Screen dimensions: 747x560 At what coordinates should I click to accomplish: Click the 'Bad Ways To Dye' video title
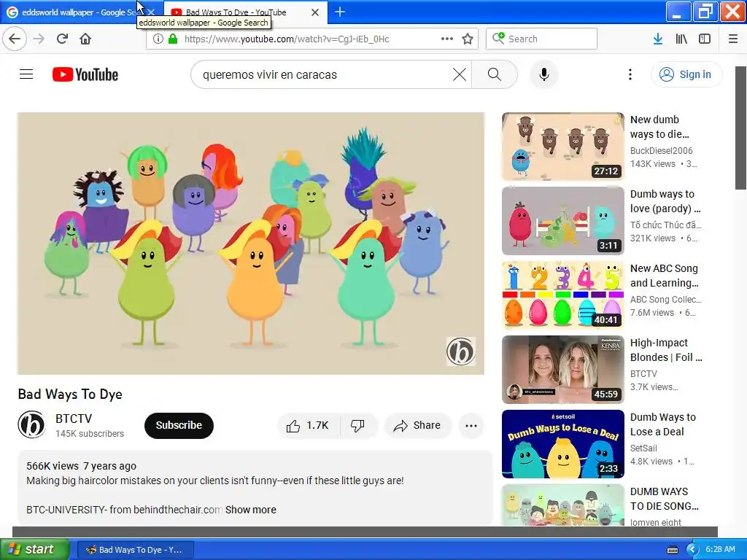point(70,394)
